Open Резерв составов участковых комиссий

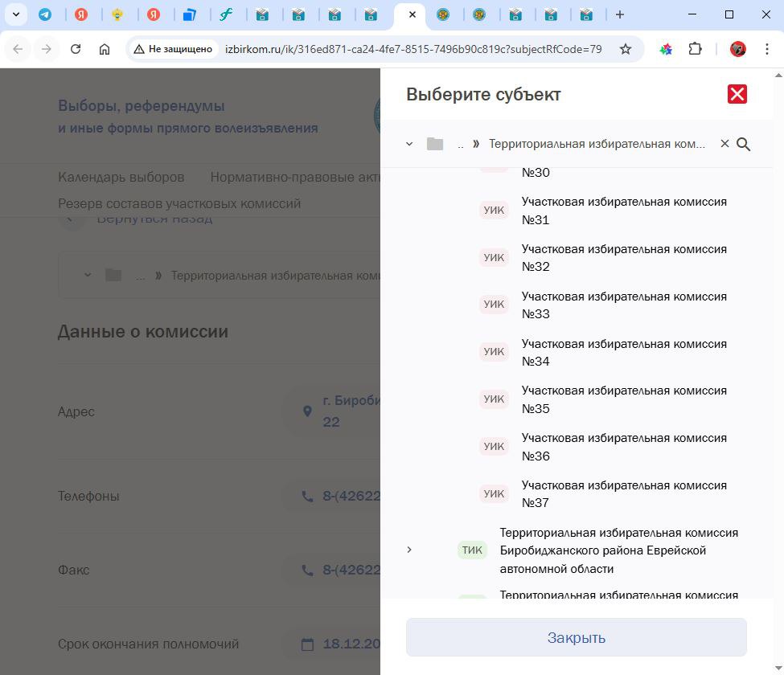click(179, 203)
